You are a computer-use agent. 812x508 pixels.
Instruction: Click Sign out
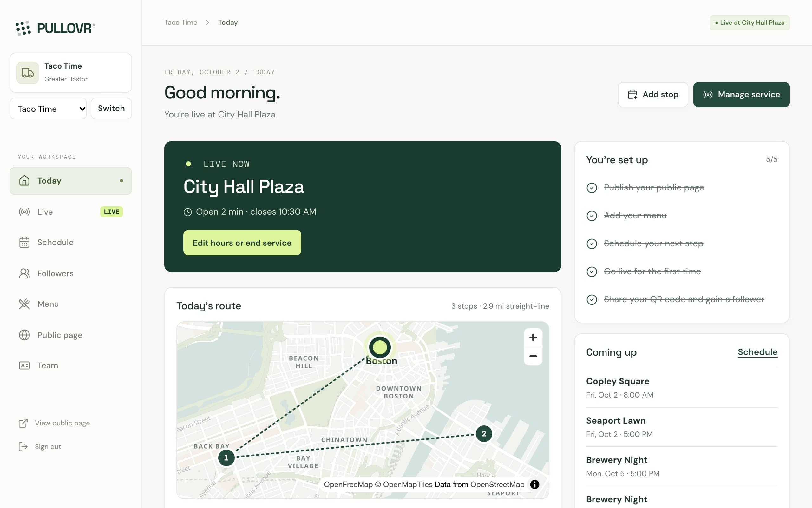click(48, 446)
